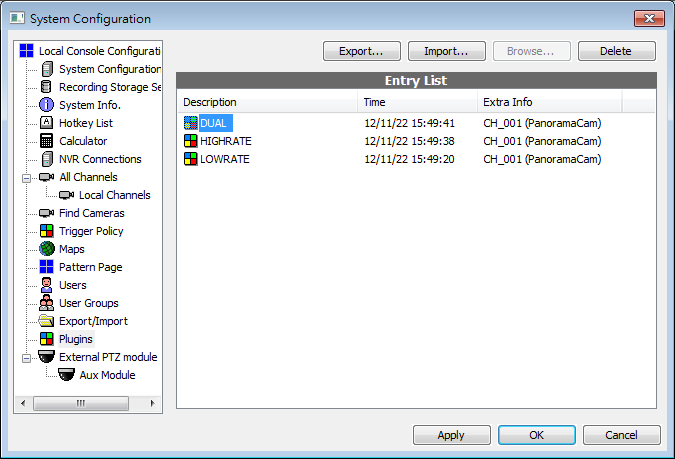675x459 pixels.
Task: Click the tree scrollbar left arrow
Action: [23, 403]
